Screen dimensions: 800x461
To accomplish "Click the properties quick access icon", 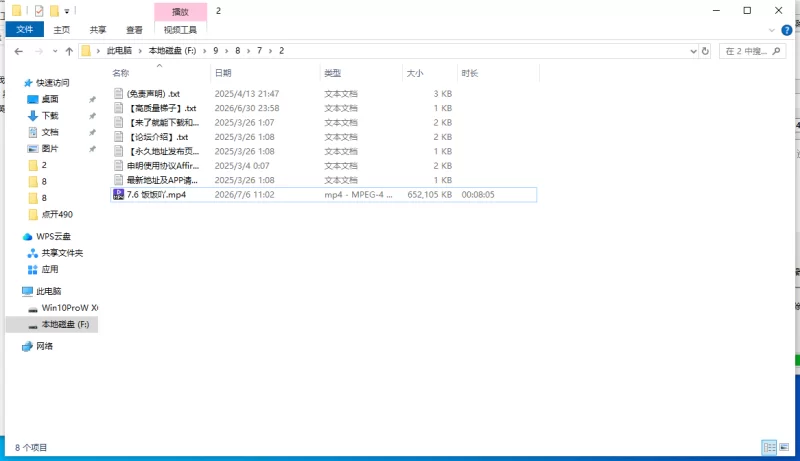I will (x=39, y=10).
